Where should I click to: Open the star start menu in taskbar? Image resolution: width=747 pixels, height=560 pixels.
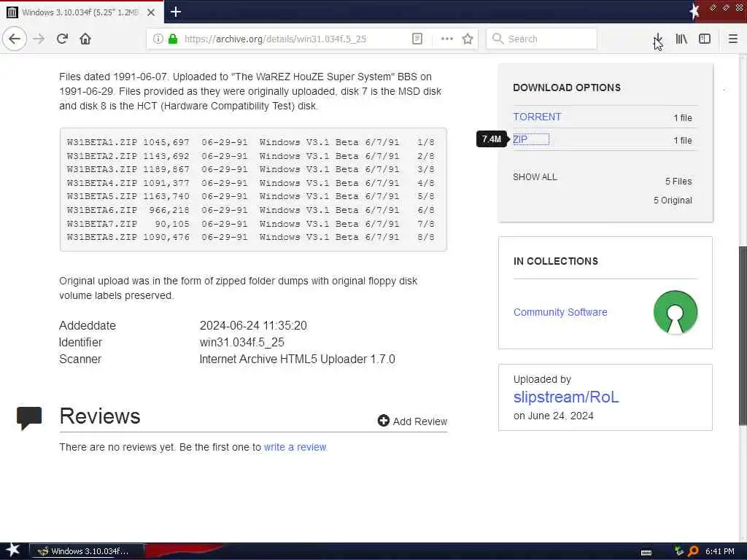click(12, 551)
